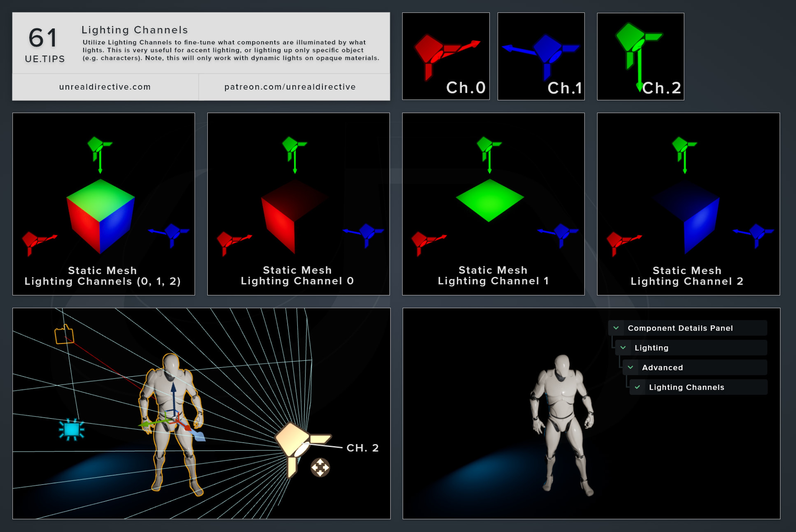Collapse the Component Details Panel chevron
796x532 pixels.
616,328
